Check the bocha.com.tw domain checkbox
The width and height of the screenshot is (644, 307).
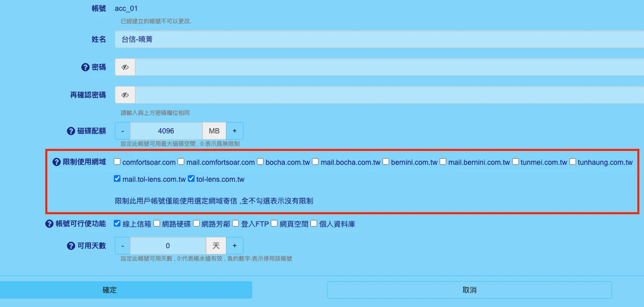260,162
